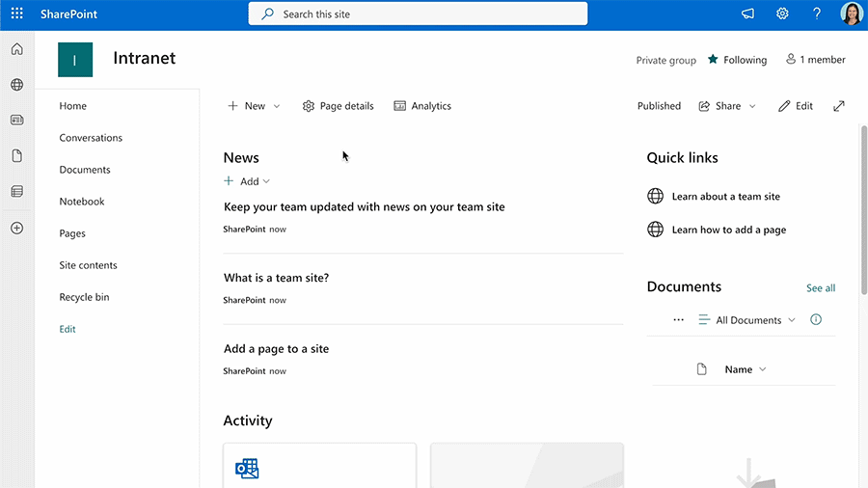Screen dimensions: 868x488
Task: Select Documents in left navigation
Action: click(x=85, y=170)
